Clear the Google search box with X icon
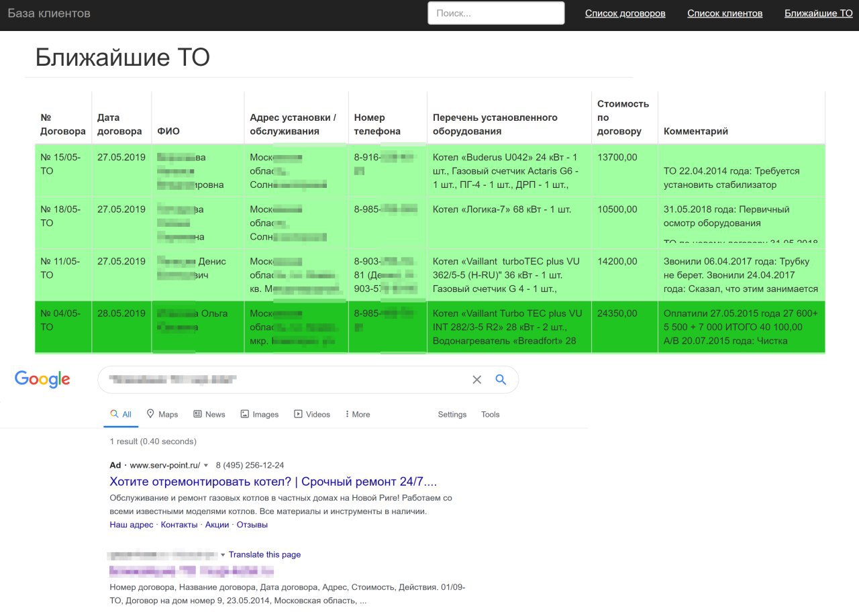This screenshot has height=616, width=859. click(476, 380)
